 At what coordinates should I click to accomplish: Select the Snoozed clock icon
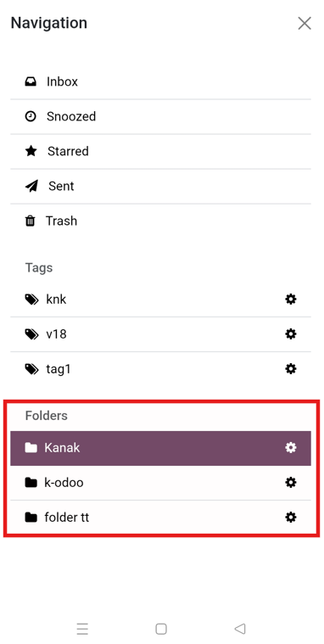31,116
